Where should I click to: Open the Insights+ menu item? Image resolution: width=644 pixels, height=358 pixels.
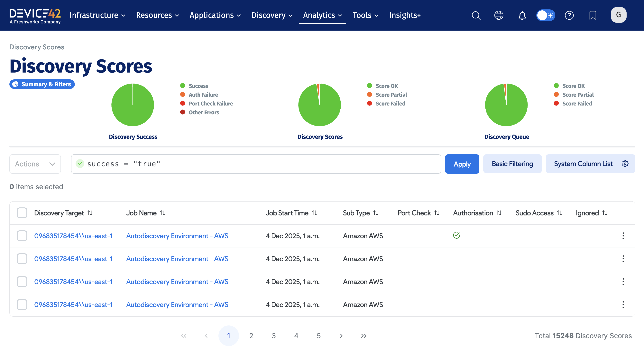[x=405, y=15]
